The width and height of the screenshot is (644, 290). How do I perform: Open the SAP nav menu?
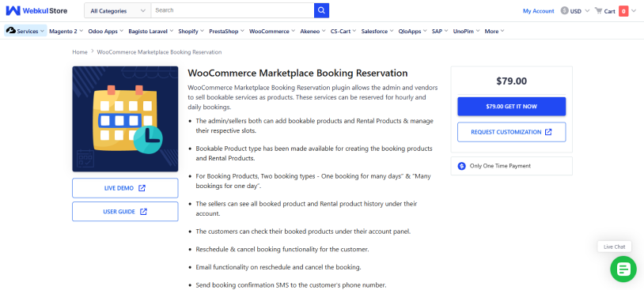(x=440, y=31)
